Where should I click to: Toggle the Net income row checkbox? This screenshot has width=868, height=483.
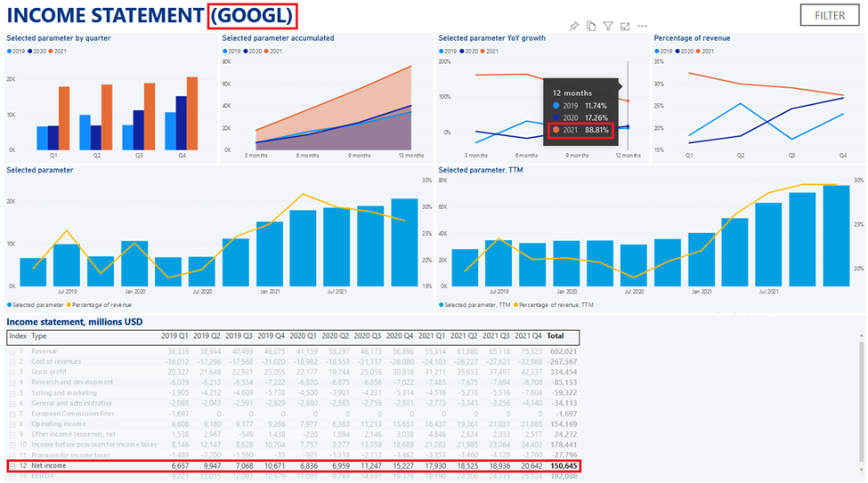pos(12,466)
